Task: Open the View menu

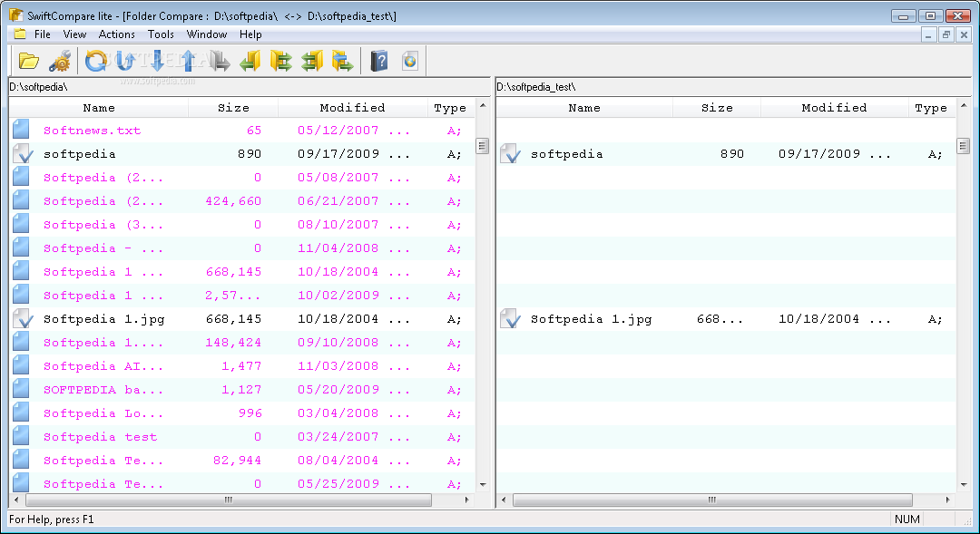Action: [74, 34]
